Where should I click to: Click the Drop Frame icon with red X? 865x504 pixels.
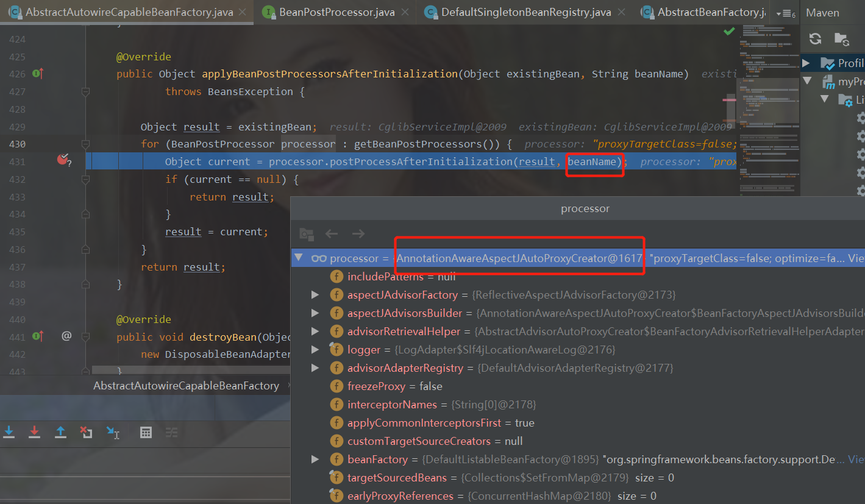86,432
